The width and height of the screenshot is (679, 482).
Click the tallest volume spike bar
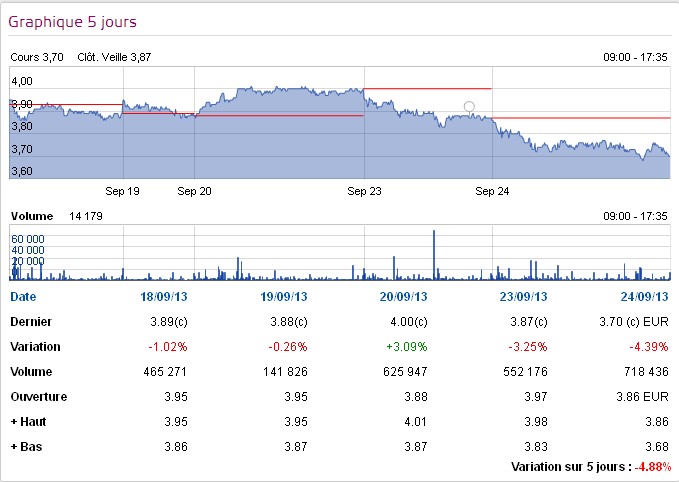pyautogui.click(x=434, y=254)
